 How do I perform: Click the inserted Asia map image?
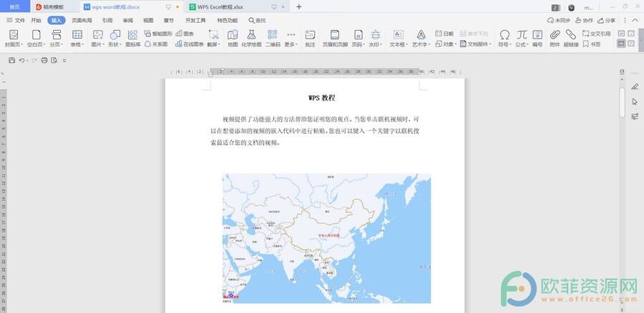(326, 239)
